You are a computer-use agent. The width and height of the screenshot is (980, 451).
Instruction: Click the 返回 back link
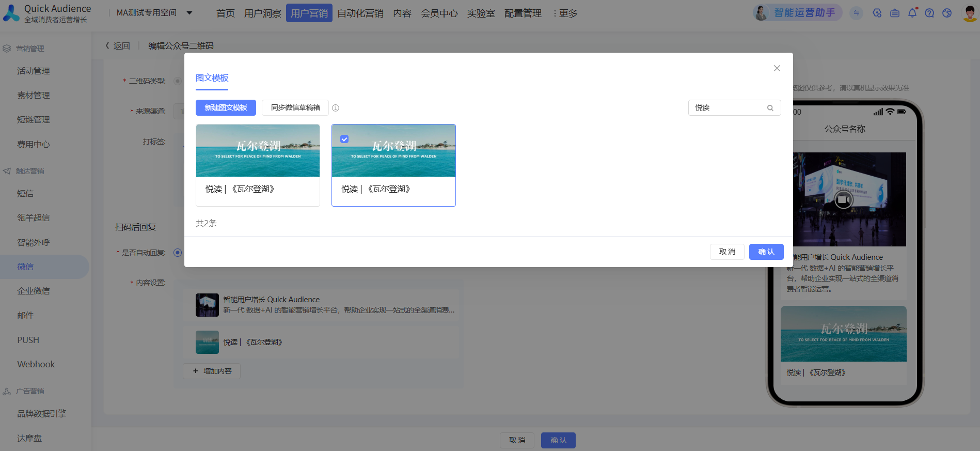click(x=118, y=45)
